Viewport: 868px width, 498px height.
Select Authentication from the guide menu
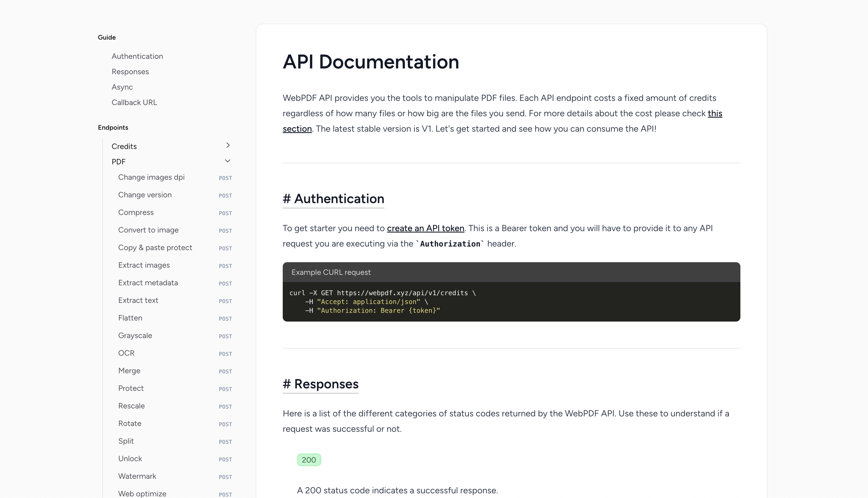[x=137, y=56]
